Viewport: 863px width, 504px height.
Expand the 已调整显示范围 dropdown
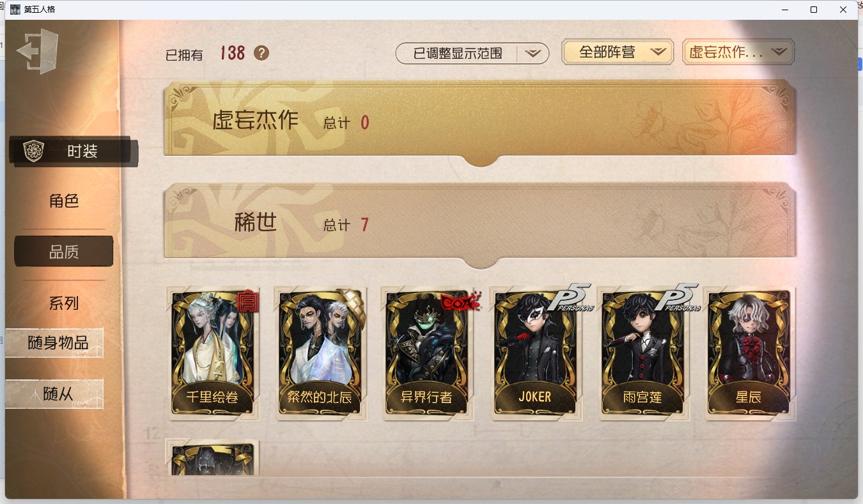(472, 54)
